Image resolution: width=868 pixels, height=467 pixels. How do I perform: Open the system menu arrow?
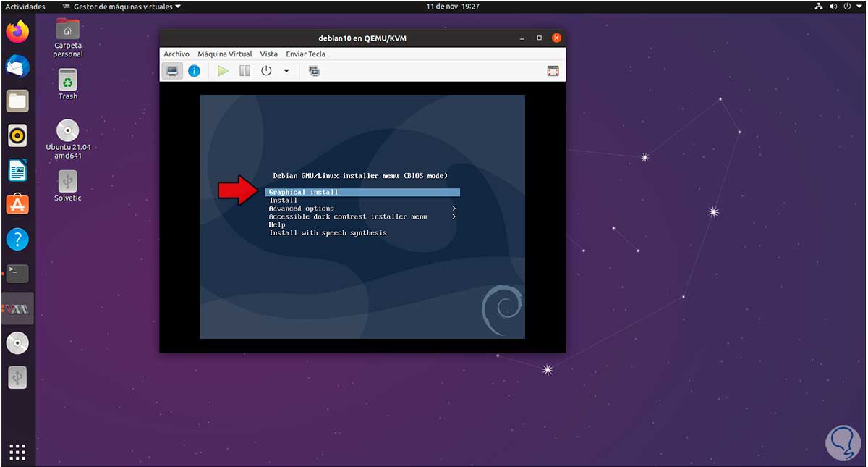coord(858,7)
